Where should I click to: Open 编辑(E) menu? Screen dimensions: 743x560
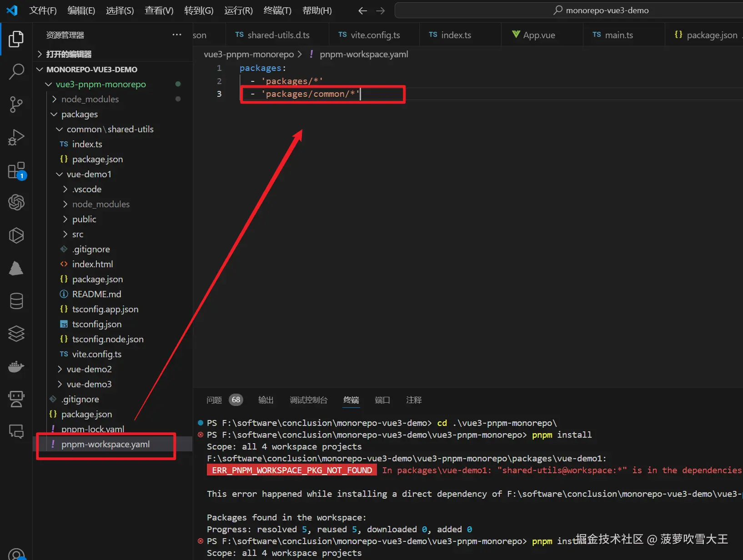coord(81,10)
